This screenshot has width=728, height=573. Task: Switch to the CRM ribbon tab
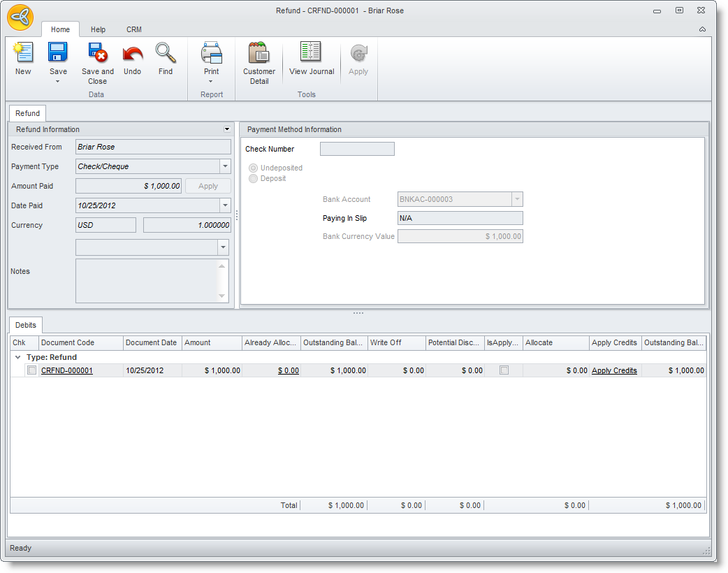tap(134, 29)
